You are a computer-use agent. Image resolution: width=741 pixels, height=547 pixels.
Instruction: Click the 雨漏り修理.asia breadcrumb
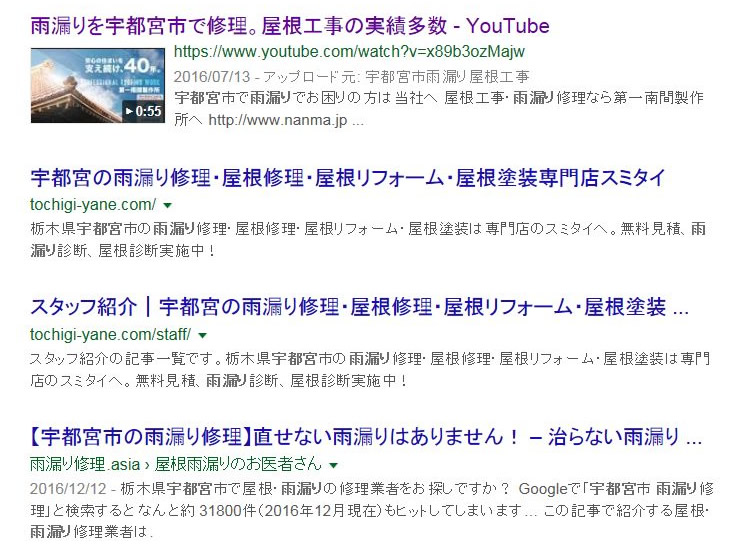click(83, 464)
